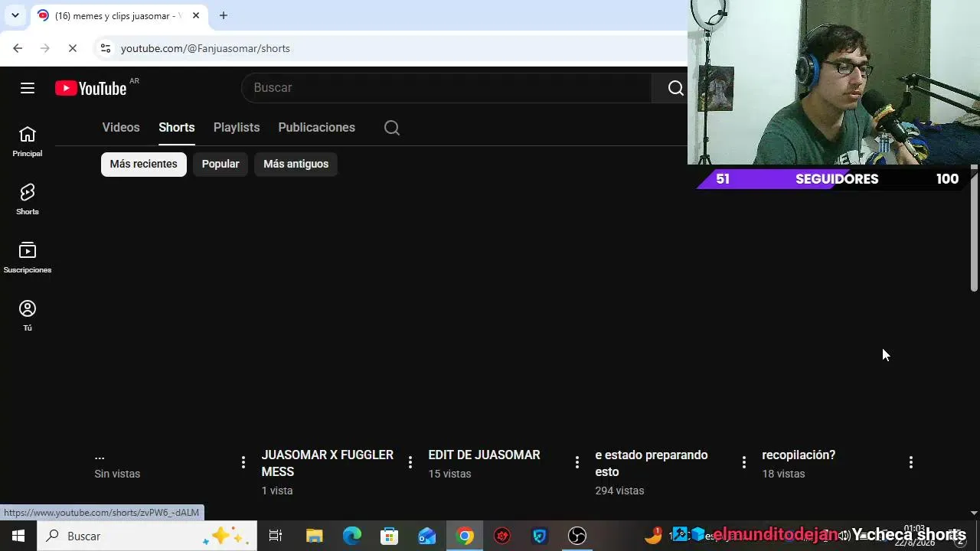Open OBS Studio from the taskbar

click(x=577, y=536)
